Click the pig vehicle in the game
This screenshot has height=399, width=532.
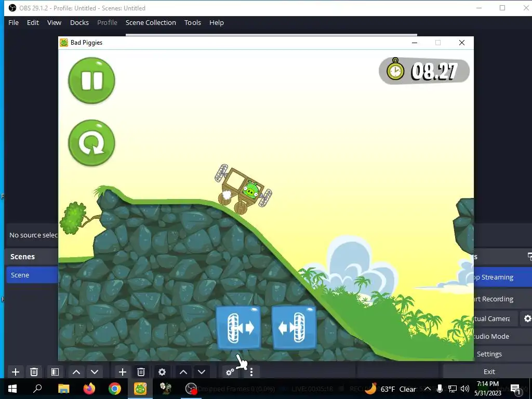coord(243,189)
